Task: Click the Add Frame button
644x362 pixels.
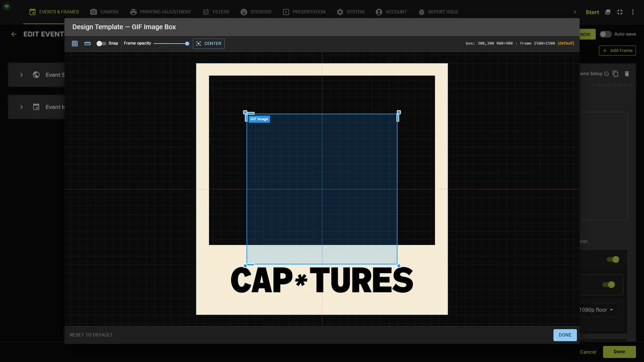Action: click(617, 50)
